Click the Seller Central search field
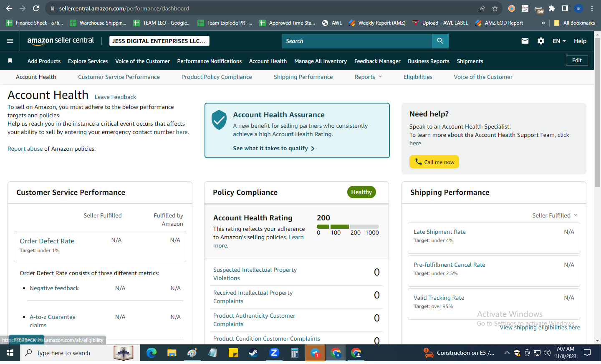Image resolution: width=601 pixels, height=364 pixels. [357, 41]
